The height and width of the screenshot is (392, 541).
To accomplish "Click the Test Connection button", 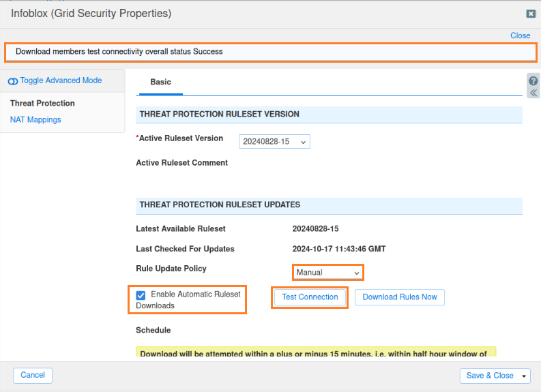I will (x=310, y=297).
